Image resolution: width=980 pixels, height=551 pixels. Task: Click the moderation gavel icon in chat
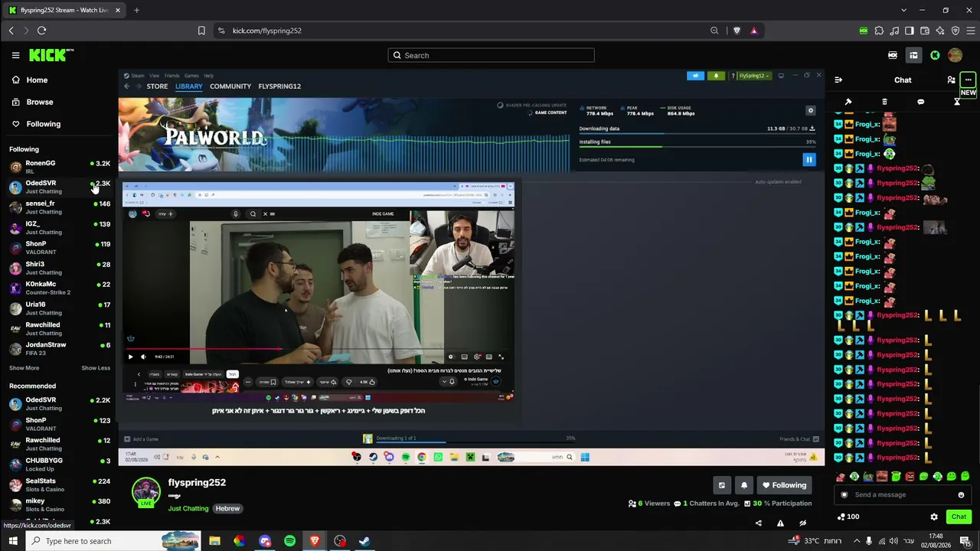click(848, 102)
